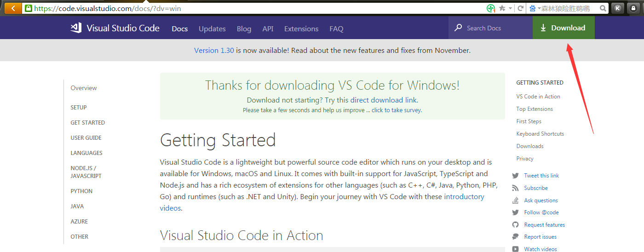Go back with the browser back button
The image size is (644, 252).
[13, 8]
